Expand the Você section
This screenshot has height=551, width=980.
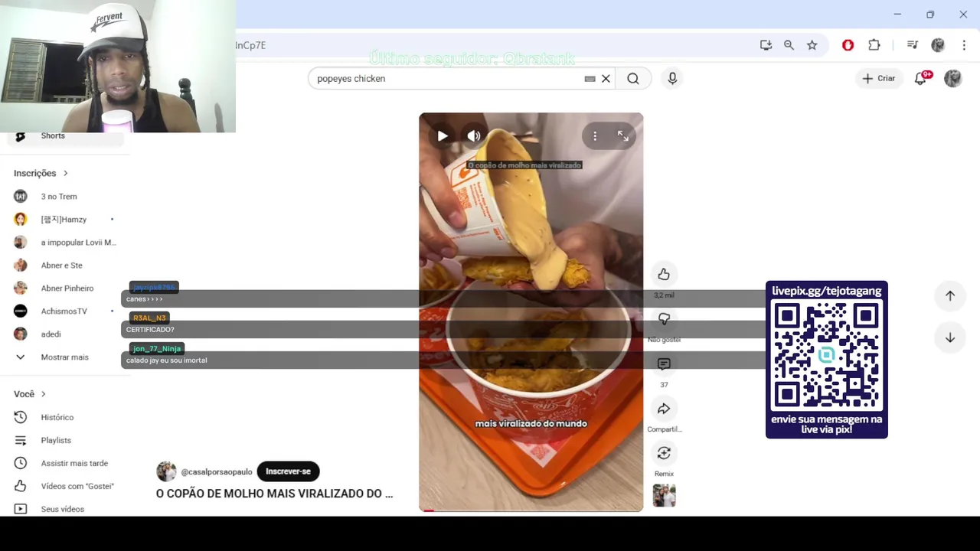[x=30, y=394]
